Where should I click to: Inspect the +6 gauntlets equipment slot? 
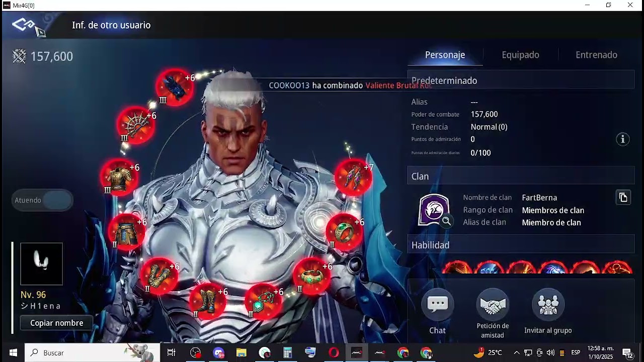tap(159, 275)
